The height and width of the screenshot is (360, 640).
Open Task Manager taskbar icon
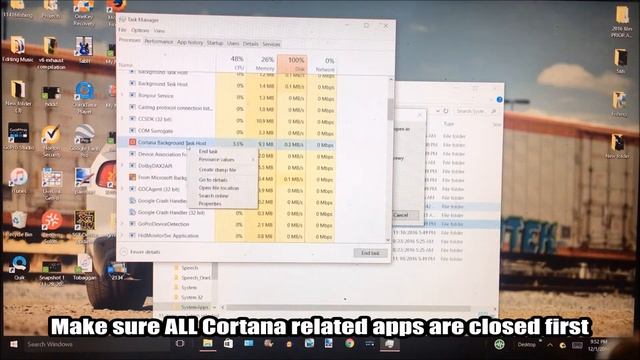pyautogui.click(x=390, y=344)
